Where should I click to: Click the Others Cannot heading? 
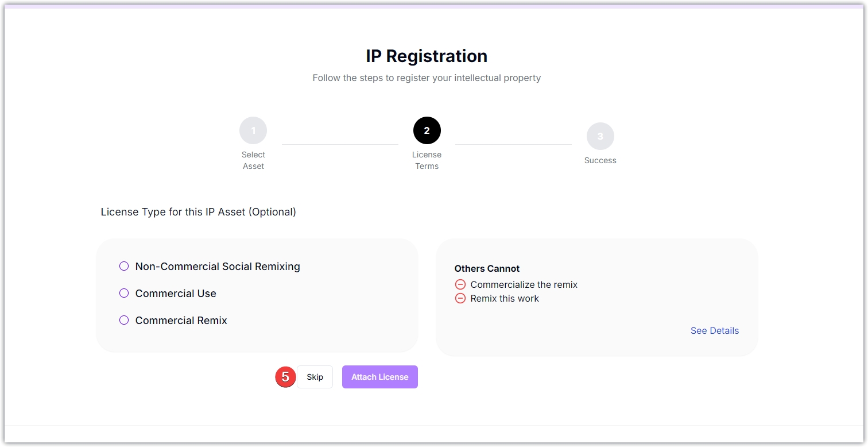[487, 268]
